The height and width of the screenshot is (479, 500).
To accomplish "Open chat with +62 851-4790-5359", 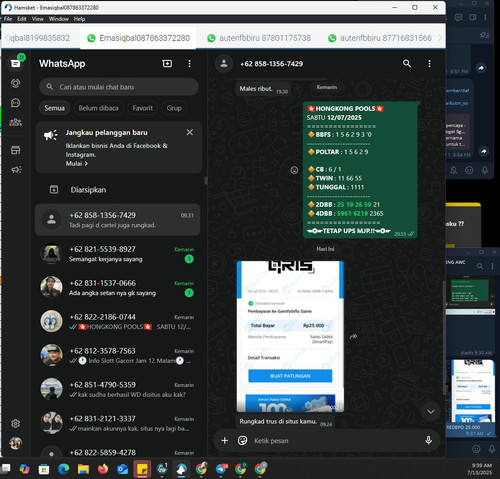I will pyautogui.click(x=118, y=390).
